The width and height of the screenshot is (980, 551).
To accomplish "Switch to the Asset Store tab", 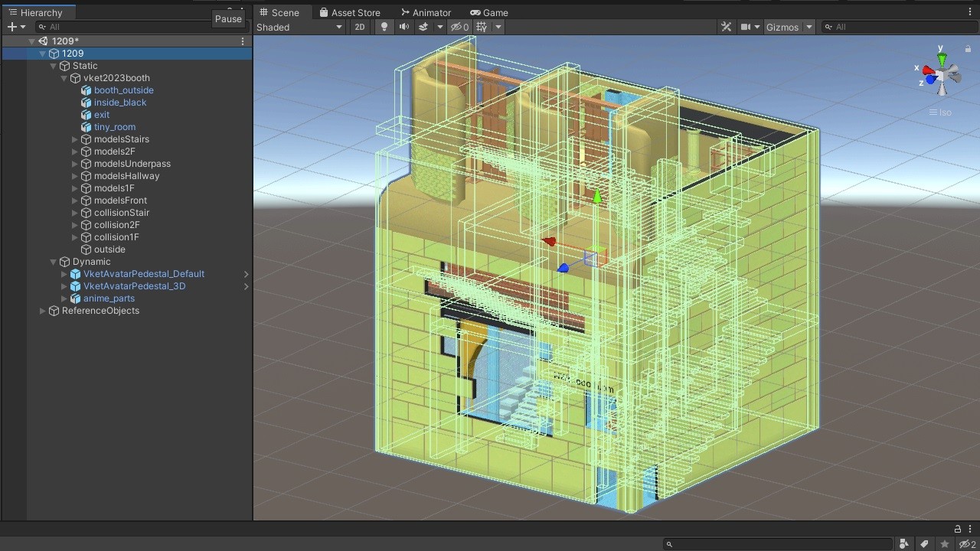I will (x=350, y=12).
